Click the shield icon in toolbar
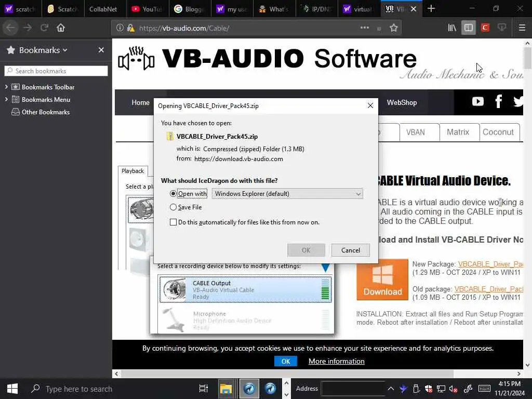Viewport: 532px width, 399px height. point(502,28)
